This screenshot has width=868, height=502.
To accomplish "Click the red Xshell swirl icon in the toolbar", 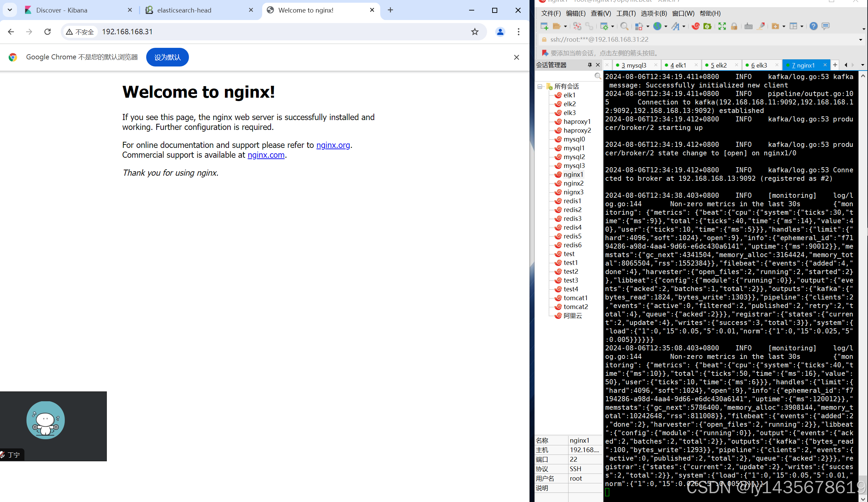I will coord(695,26).
